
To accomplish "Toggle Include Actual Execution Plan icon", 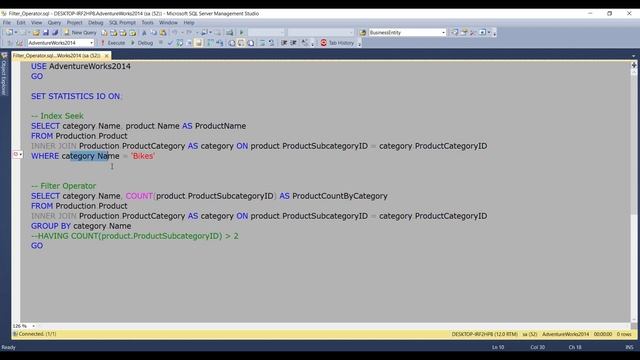I will point(210,42).
